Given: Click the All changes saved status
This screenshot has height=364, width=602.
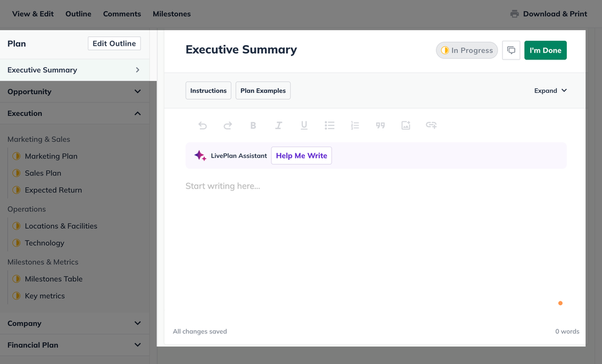Looking at the screenshot, I should pyautogui.click(x=199, y=331).
